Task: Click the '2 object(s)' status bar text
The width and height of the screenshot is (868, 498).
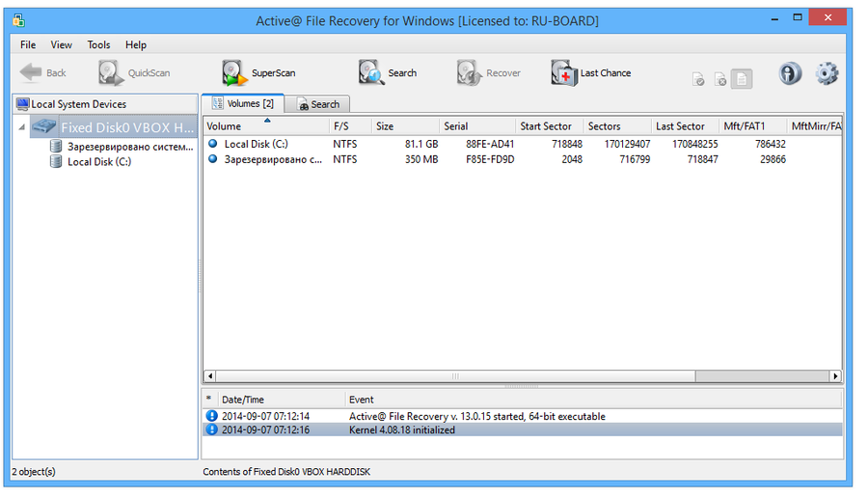Action: pyautogui.click(x=34, y=471)
